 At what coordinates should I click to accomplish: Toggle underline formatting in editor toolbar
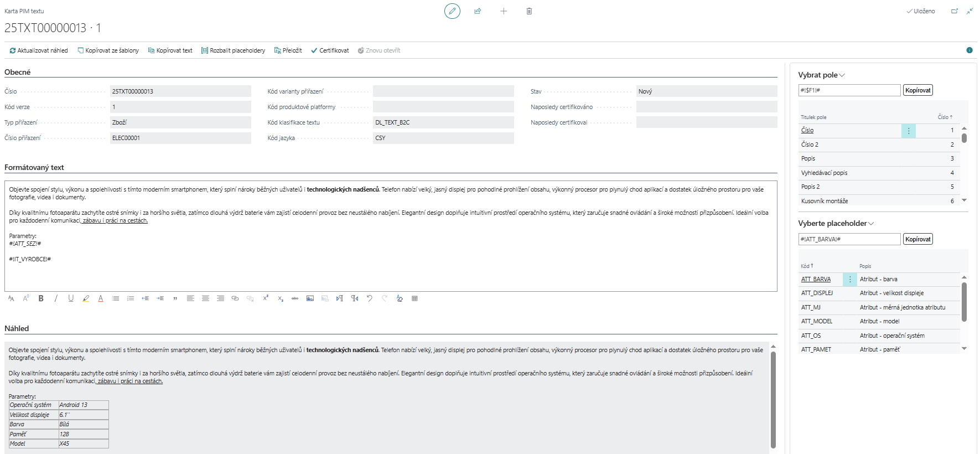[x=71, y=298]
